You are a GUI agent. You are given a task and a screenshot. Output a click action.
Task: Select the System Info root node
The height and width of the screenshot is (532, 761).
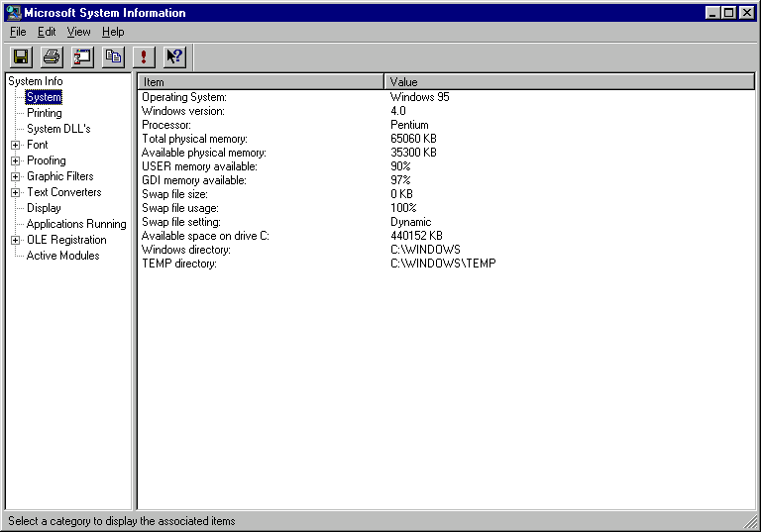pyautogui.click(x=36, y=81)
